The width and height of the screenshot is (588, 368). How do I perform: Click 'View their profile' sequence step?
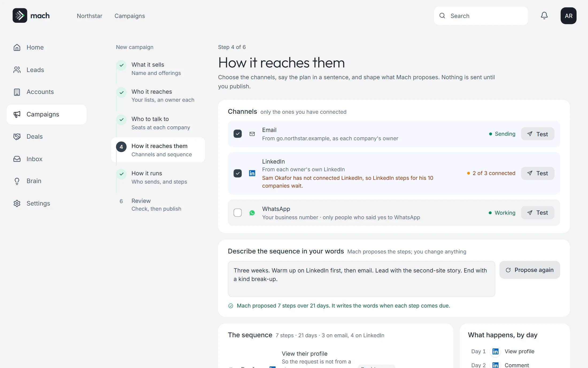pos(304,354)
